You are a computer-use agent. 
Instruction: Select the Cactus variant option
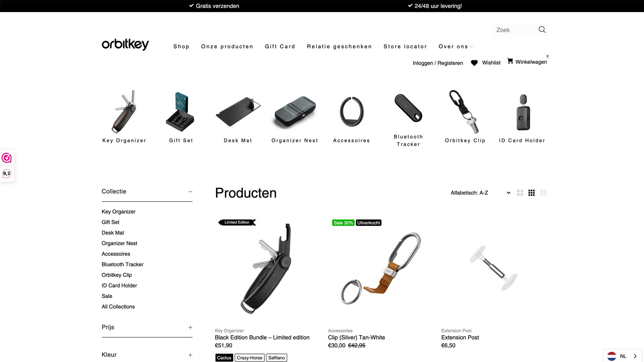(224, 358)
